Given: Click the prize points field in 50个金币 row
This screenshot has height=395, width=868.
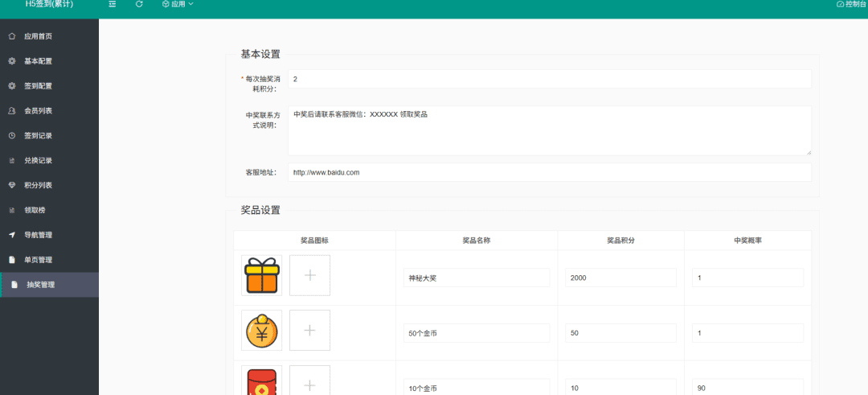Looking at the screenshot, I should [620, 333].
